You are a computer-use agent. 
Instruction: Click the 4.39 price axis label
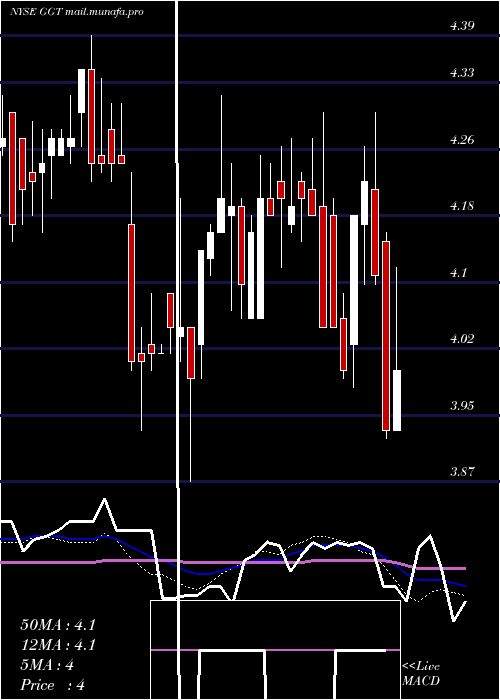pyautogui.click(x=462, y=26)
